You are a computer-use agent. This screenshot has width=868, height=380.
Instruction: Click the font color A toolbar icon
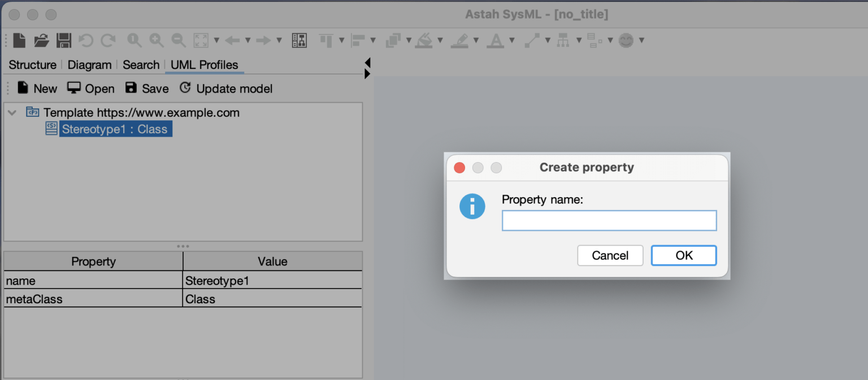pos(494,40)
